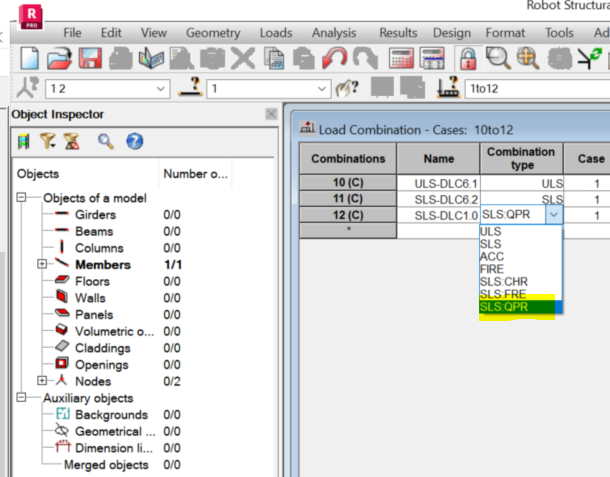Activate the Zoom window magnifier icon
The image size is (610, 477).
click(x=498, y=58)
